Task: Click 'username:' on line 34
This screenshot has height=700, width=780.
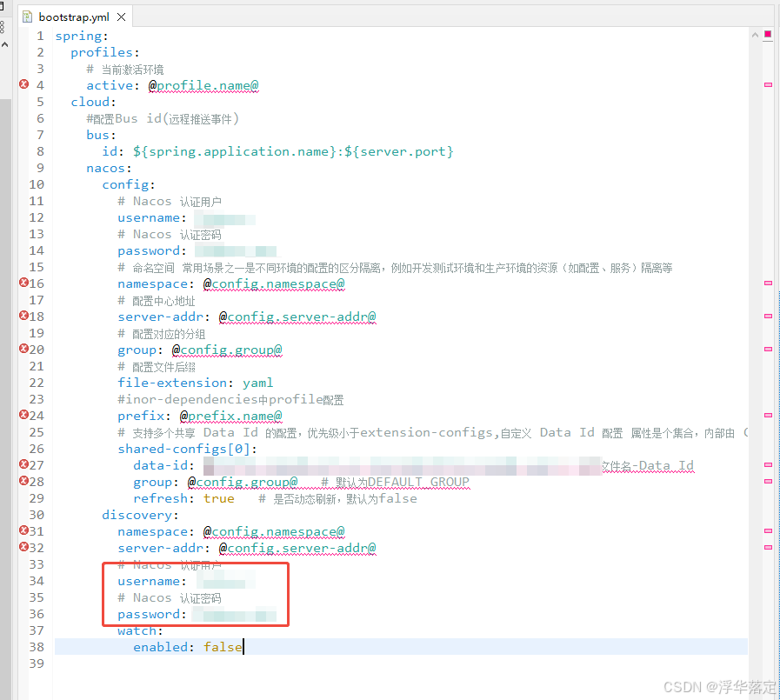Action: point(151,581)
